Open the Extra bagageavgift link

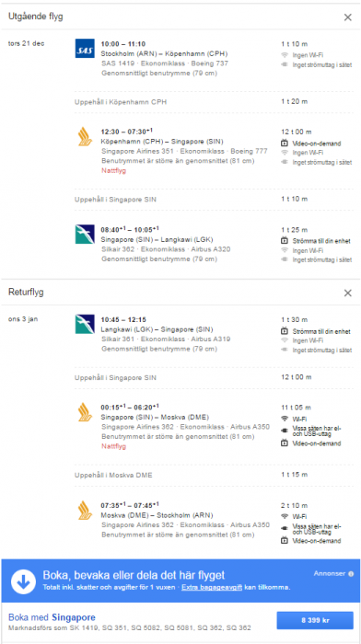pos(212,587)
